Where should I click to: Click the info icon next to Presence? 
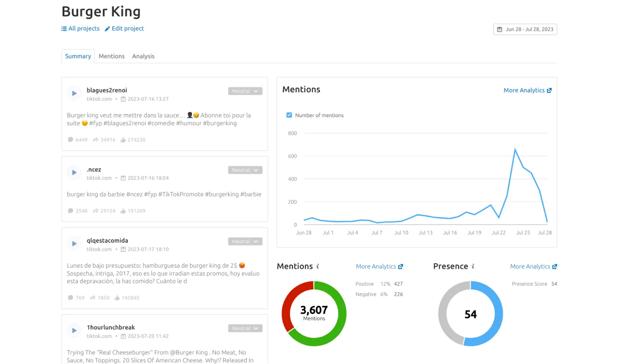[473, 266]
